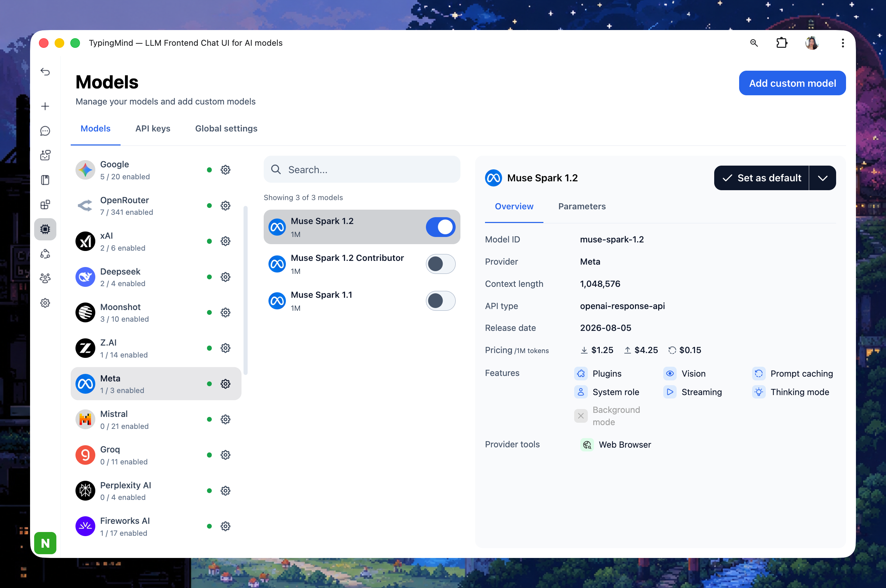Open settings gear for Meta provider
886x588 pixels.
225,384
